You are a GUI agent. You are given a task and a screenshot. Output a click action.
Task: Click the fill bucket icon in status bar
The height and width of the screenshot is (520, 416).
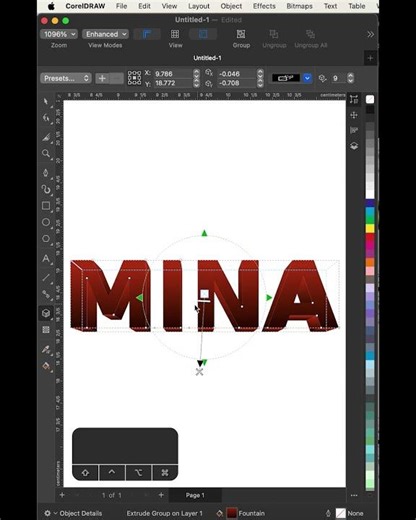219,513
